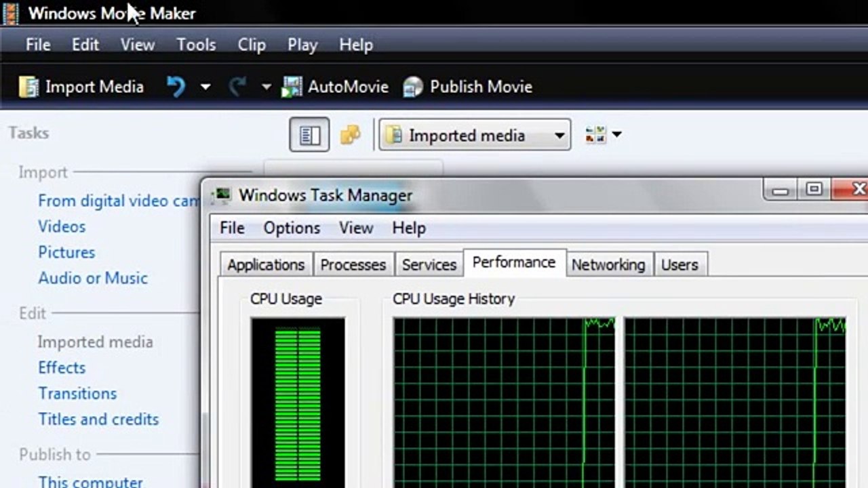This screenshot has height=488, width=868.
Task: Click the left CPU Usage History graph
Action: click(505, 403)
